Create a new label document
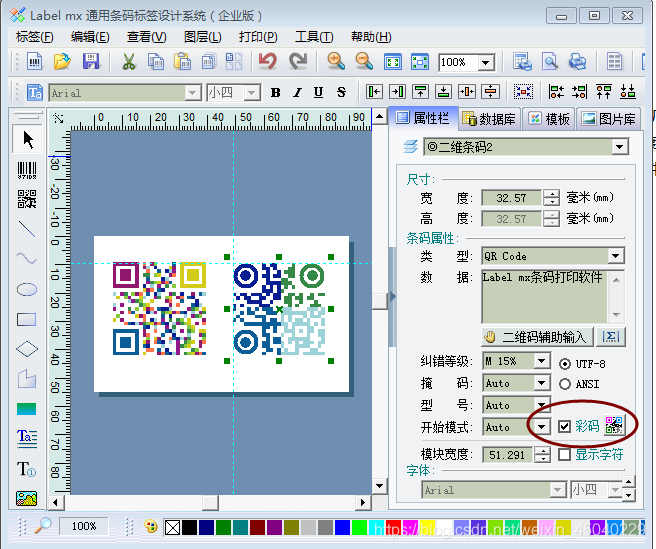The image size is (656, 549). coord(34,62)
